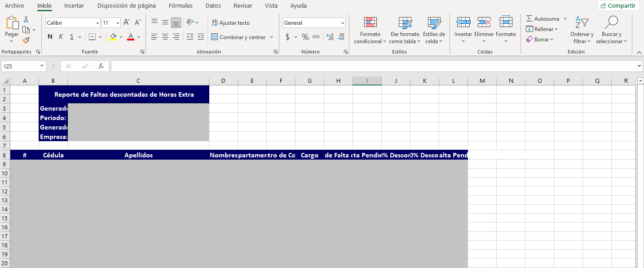Click the text orientation icon

pyautogui.click(x=190, y=22)
